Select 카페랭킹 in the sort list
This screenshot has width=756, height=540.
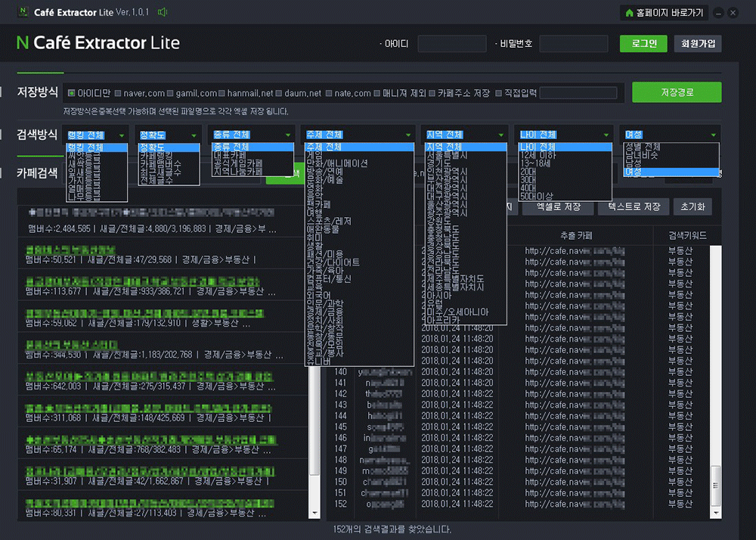169,156
